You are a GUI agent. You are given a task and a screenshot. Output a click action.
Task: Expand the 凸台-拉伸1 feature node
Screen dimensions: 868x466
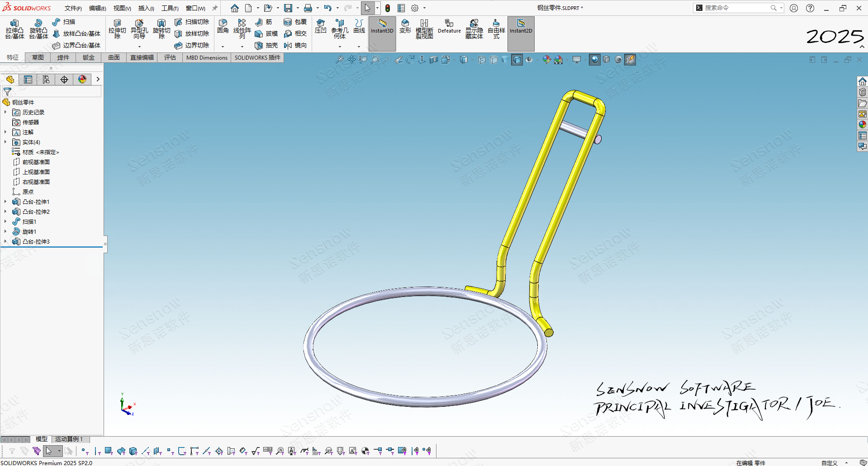pyautogui.click(x=5, y=202)
